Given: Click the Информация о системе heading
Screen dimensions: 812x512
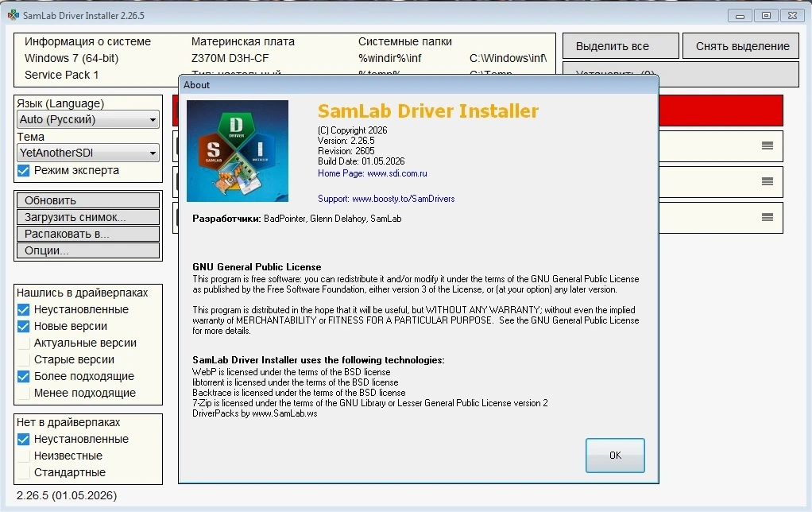Looking at the screenshot, I should click(x=87, y=41).
